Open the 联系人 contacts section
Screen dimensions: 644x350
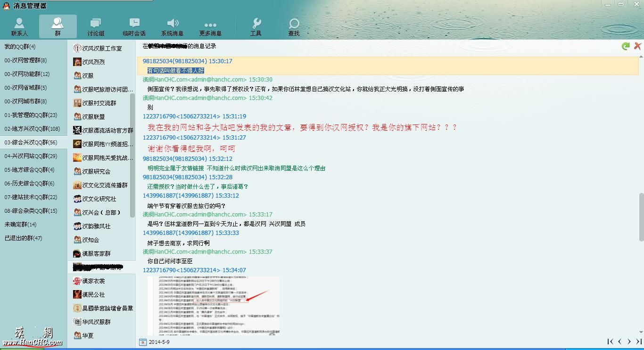[19, 27]
